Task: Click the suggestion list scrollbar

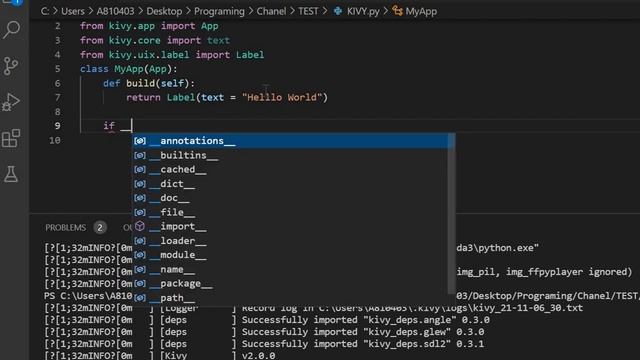Action: pos(451,214)
